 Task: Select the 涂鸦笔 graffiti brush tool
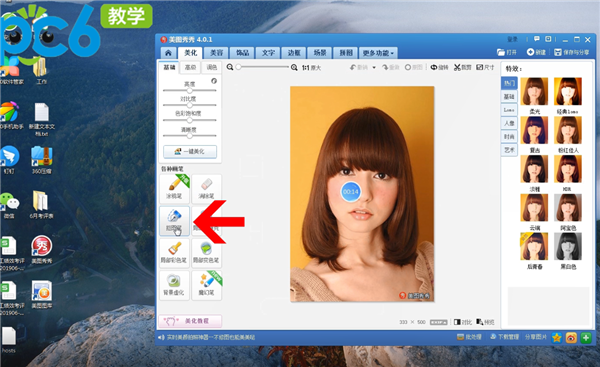[174, 188]
